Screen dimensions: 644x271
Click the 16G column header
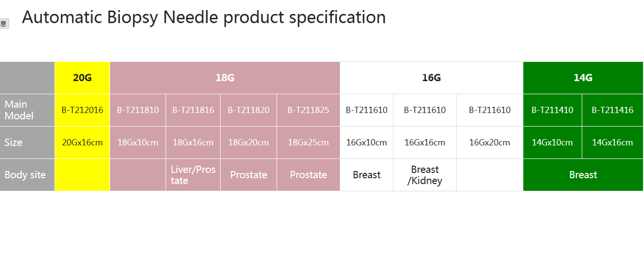coord(432,78)
